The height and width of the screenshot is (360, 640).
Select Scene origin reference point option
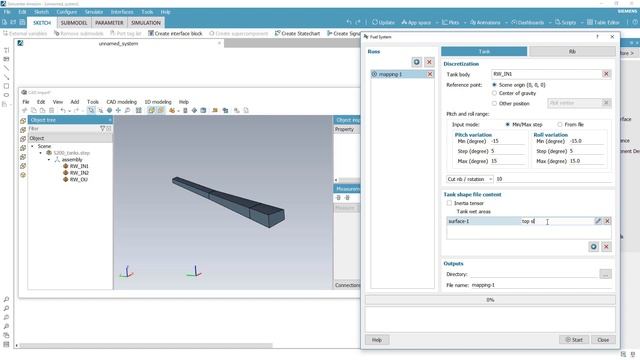pyautogui.click(x=494, y=85)
